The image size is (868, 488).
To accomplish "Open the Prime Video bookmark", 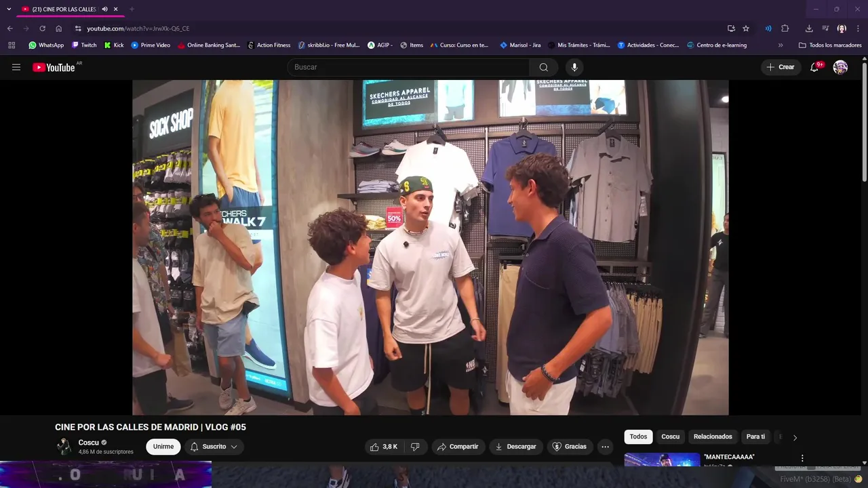I will click(151, 45).
